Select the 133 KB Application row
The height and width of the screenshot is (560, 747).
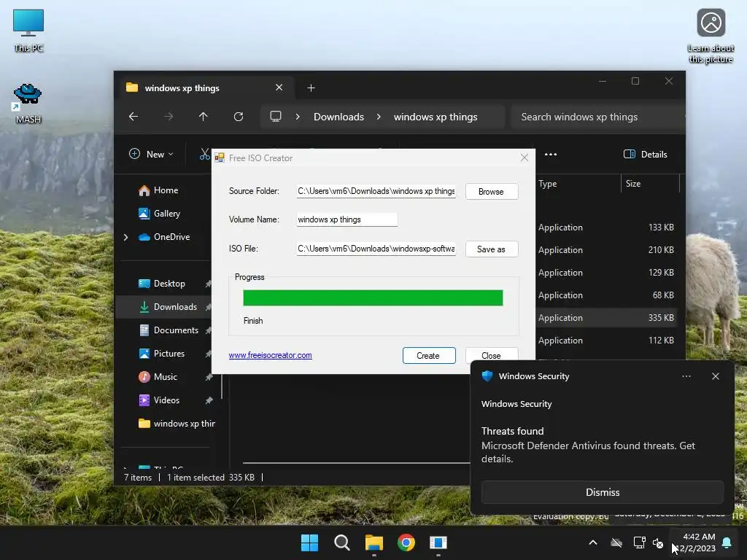(x=606, y=227)
